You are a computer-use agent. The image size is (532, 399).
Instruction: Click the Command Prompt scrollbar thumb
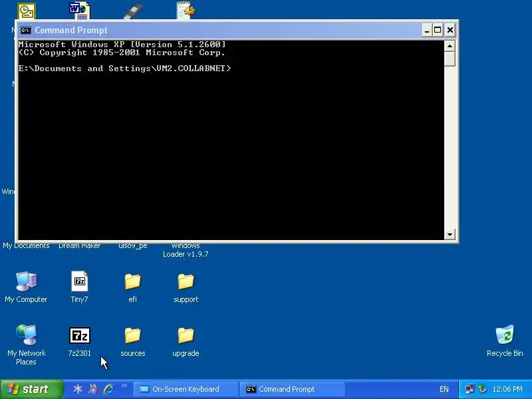(450, 59)
